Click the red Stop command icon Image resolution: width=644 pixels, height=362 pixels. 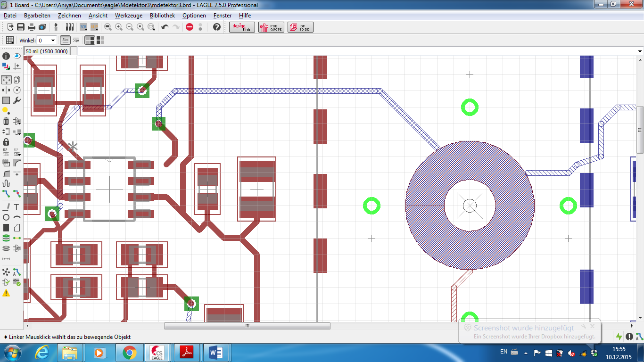click(x=190, y=27)
